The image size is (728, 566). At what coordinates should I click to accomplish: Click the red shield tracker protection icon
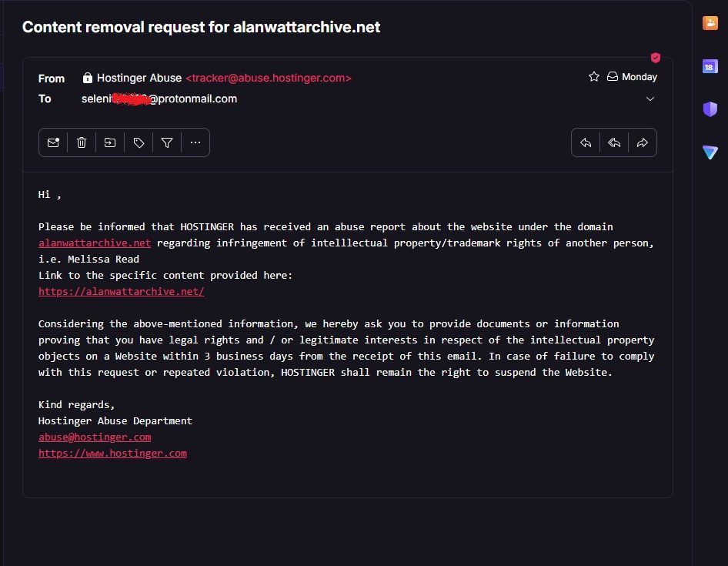(656, 58)
